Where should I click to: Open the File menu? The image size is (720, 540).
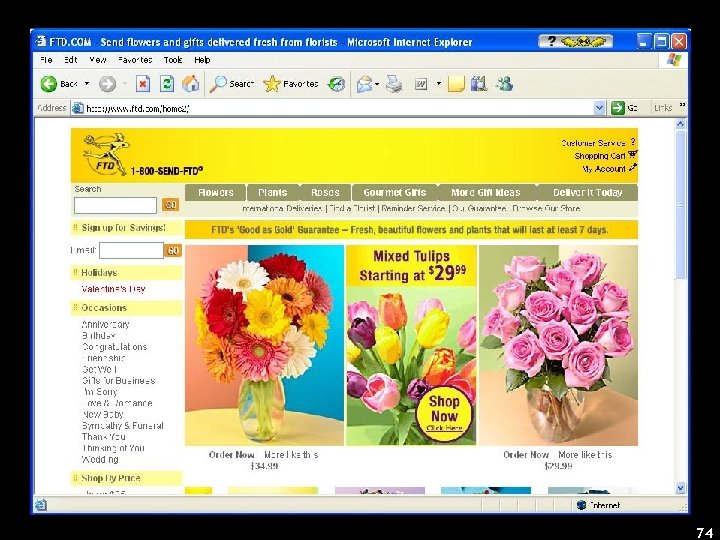click(46, 60)
